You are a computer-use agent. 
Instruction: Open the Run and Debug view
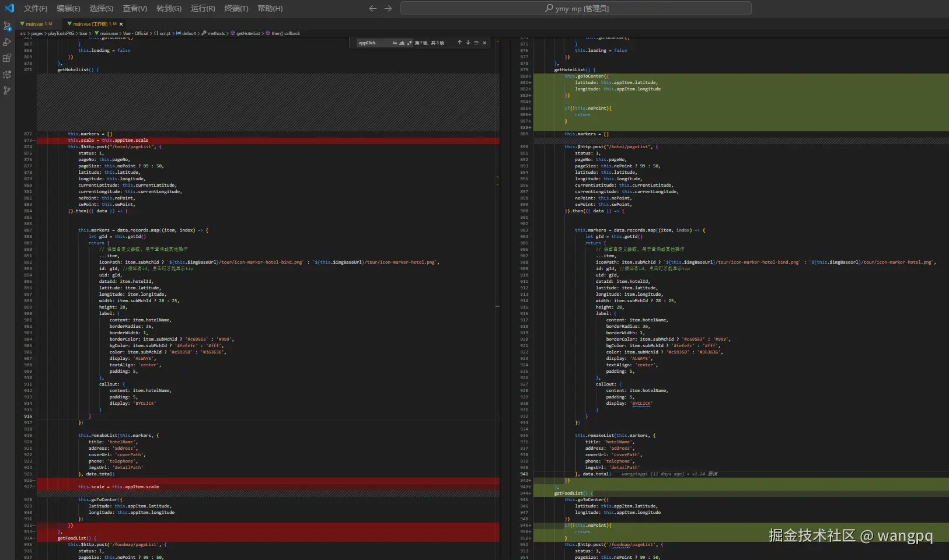click(7, 42)
